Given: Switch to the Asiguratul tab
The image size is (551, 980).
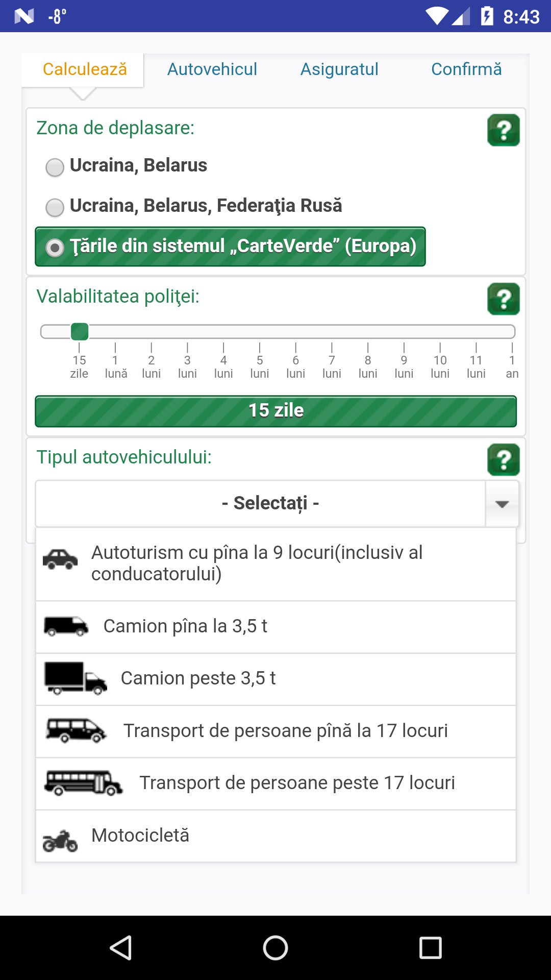Looking at the screenshot, I should click(x=339, y=69).
